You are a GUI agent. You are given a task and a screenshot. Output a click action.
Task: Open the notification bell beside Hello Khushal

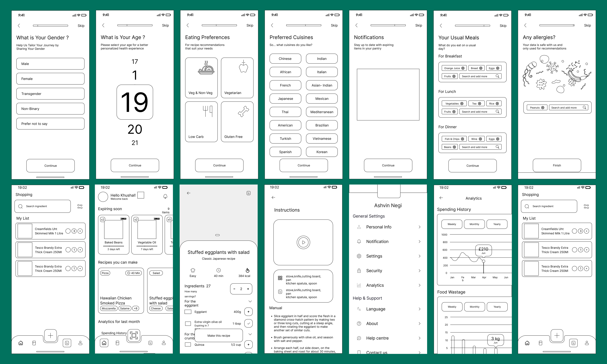165,196
